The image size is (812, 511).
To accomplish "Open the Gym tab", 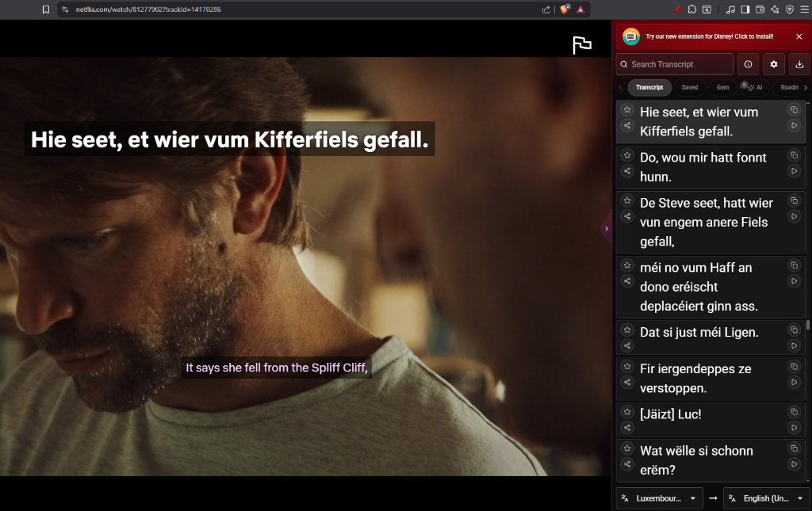I will pyautogui.click(x=722, y=87).
